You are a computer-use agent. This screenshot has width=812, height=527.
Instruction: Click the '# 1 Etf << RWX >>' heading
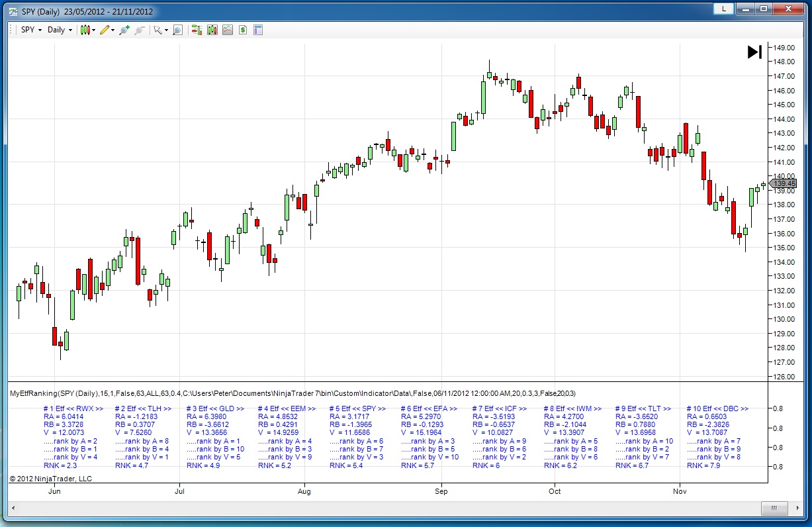[x=73, y=408]
